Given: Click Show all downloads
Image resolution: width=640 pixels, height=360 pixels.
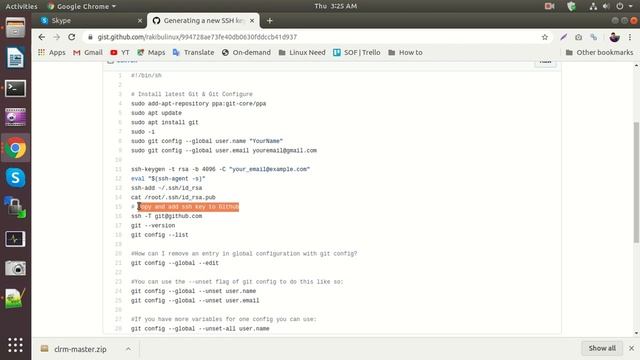Looking at the screenshot, I should (602, 348).
